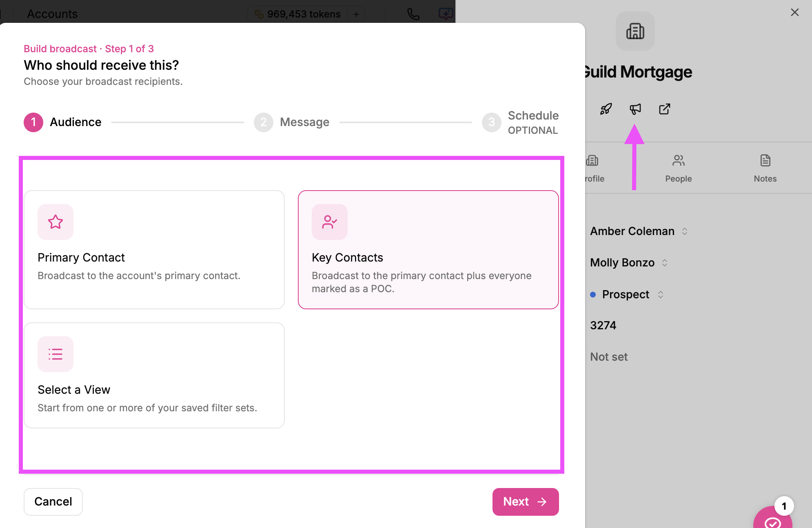The image size is (812, 528).
Task: Open the Prospect status dropdown
Action: click(x=627, y=295)
